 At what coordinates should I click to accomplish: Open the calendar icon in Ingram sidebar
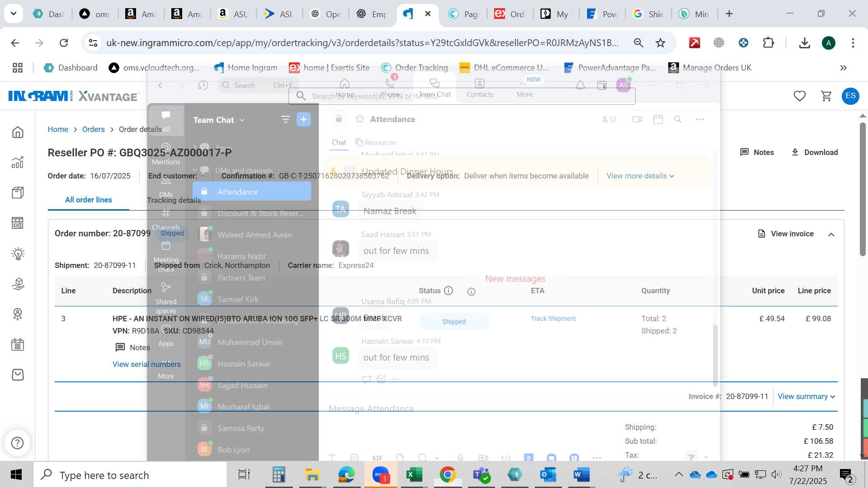pyautogui.click(x=18, y=345)
